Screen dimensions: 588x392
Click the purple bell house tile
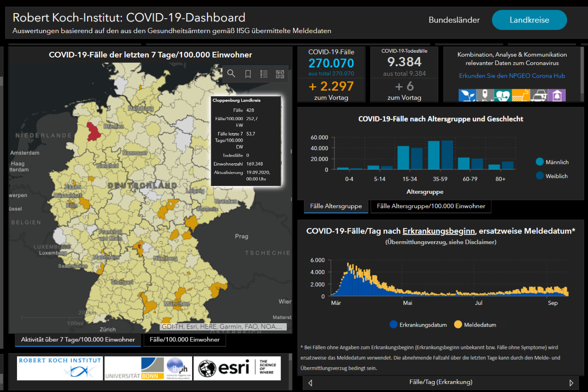557,95
